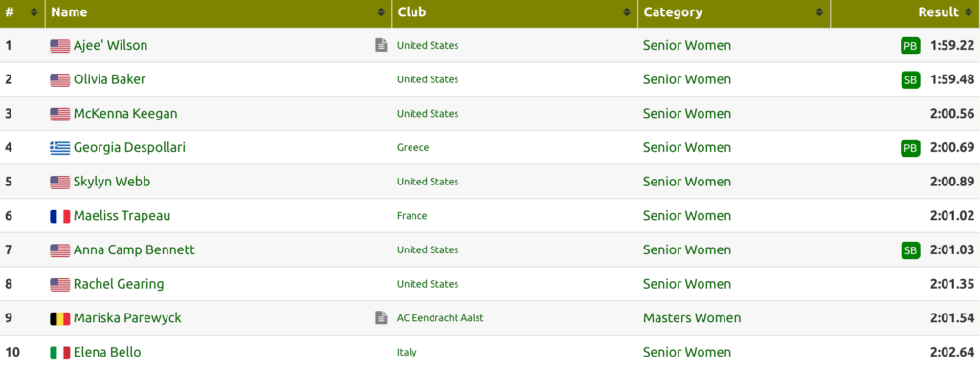Click Masters Women category link

click(x=692, y=318)
